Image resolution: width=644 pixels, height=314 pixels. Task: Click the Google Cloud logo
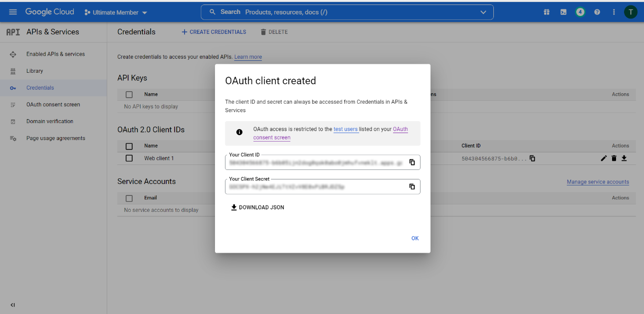click(x=49, y=12)
